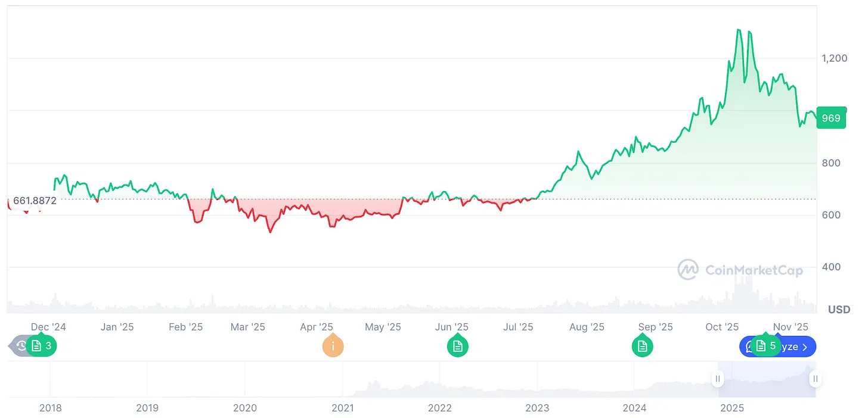
Task: Open the green news document marker below Jun '25
Action: tap(457, 346)
